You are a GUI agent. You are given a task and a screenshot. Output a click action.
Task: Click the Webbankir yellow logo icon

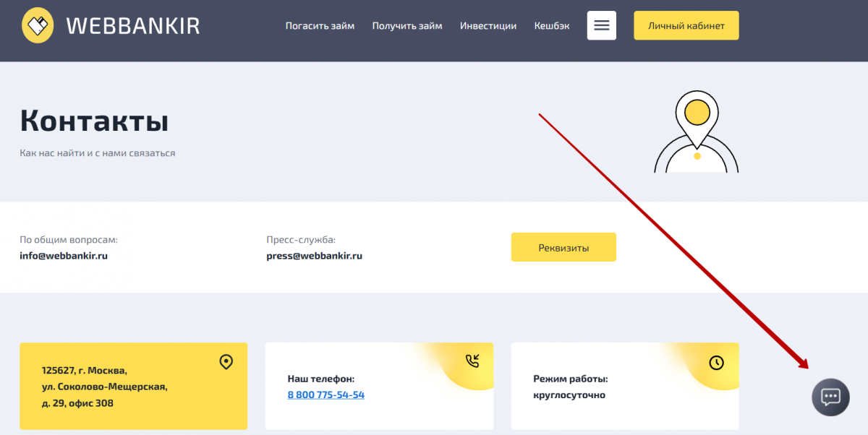click(38, 26)
